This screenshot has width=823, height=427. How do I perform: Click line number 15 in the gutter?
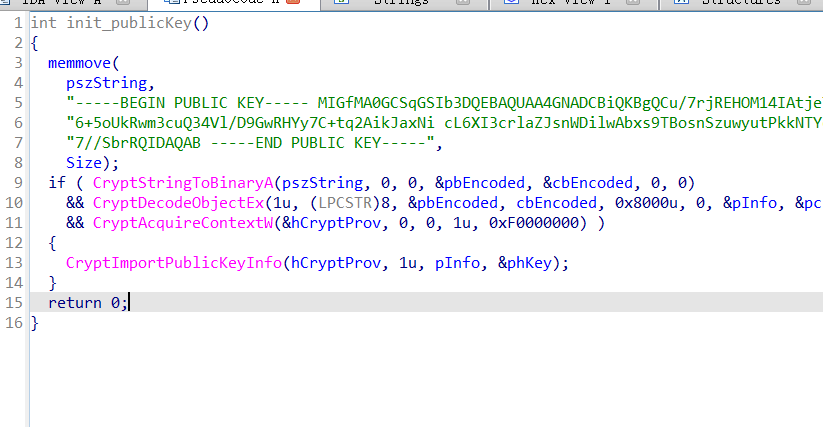(x=14, y=303)
